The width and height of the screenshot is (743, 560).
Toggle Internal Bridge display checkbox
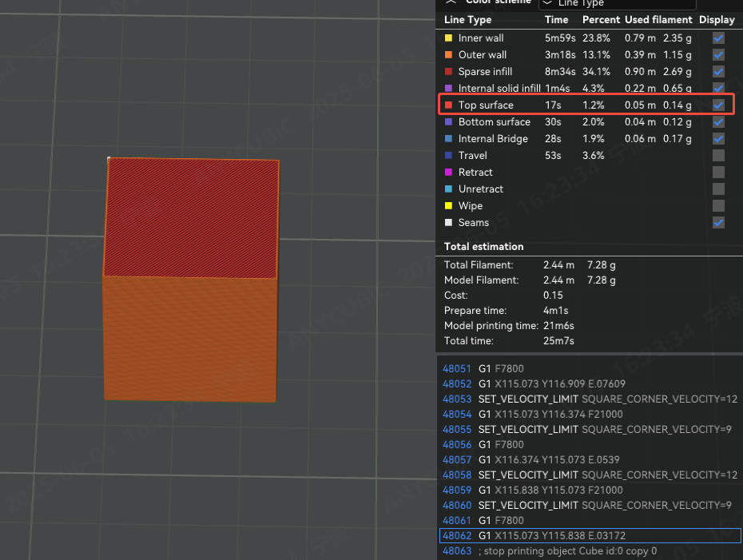[x=718, y=139]
